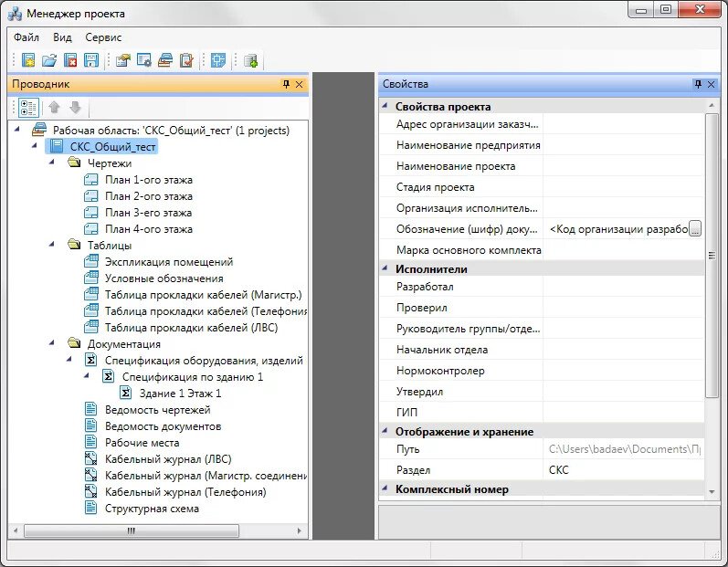Select Кабельный журнал (Телефония) item

click(x=185, y=492)
